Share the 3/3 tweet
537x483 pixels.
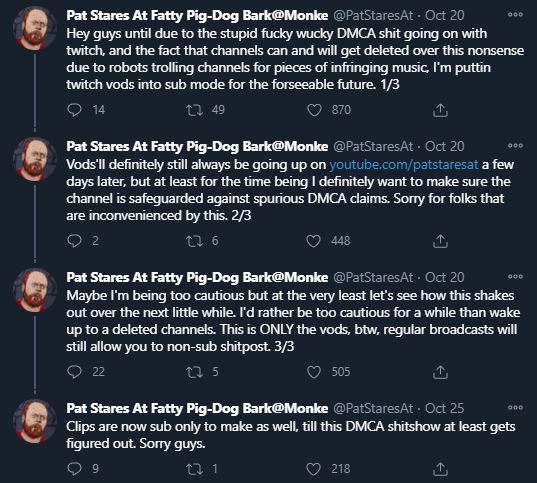click(440, 372)
